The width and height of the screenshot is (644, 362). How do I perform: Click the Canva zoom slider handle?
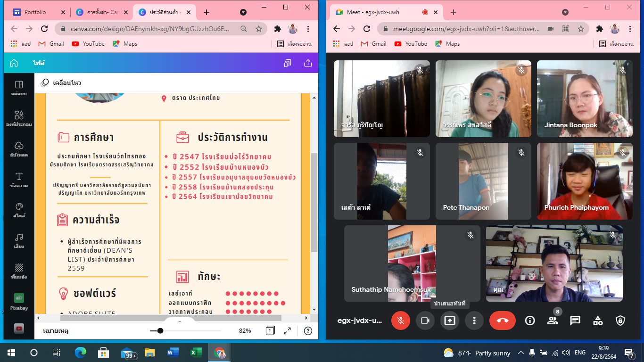pyautogui.click(x=160, y=331)
